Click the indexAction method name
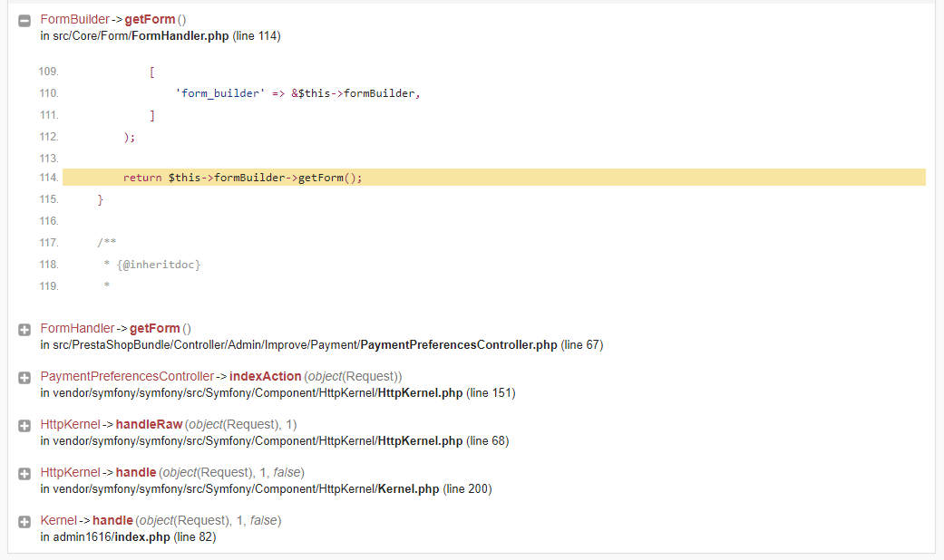This screenshot has height=560, width=944. 265,377
